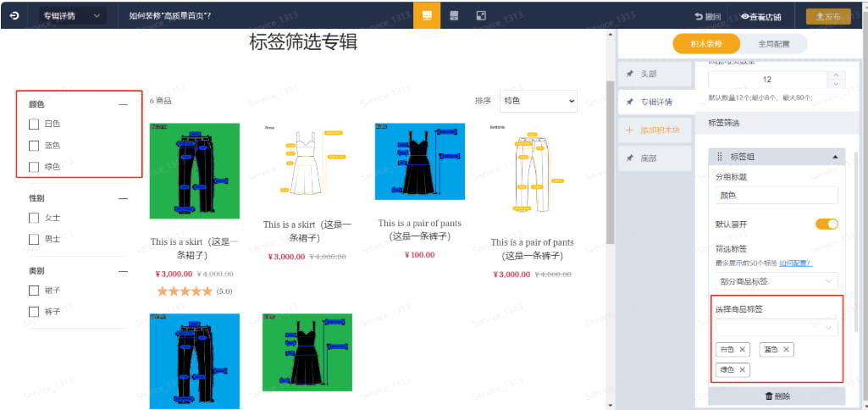Click blue background black dress thumbnail

420,161
